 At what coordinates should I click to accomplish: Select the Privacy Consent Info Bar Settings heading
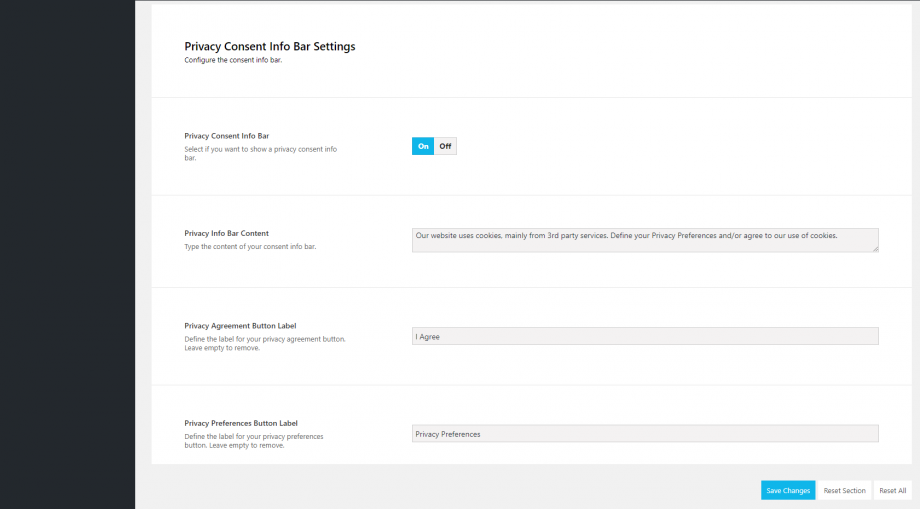(270, 46)
